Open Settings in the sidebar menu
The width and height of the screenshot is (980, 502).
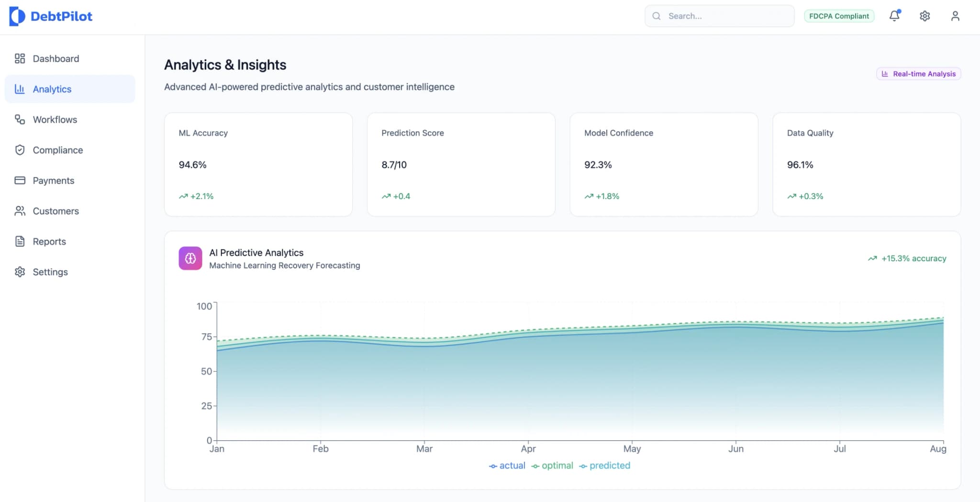(50, 272)
